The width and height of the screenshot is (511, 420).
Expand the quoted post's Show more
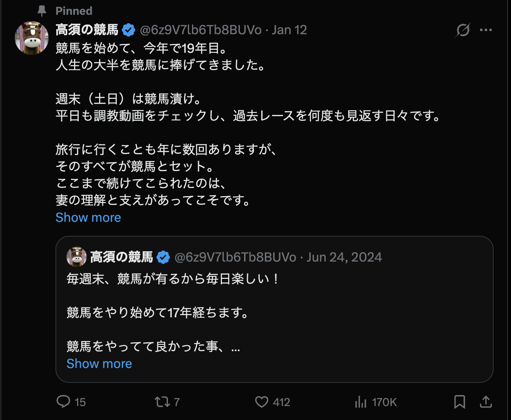[x=99, y=364]
